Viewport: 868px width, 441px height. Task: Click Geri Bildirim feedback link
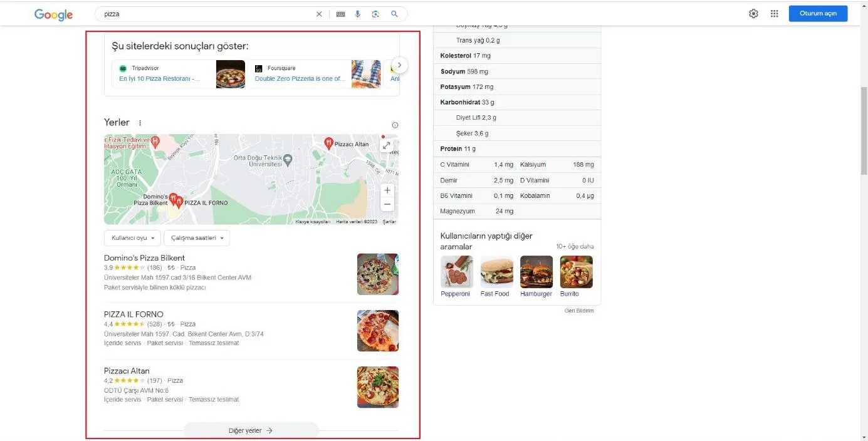(579, 311)
